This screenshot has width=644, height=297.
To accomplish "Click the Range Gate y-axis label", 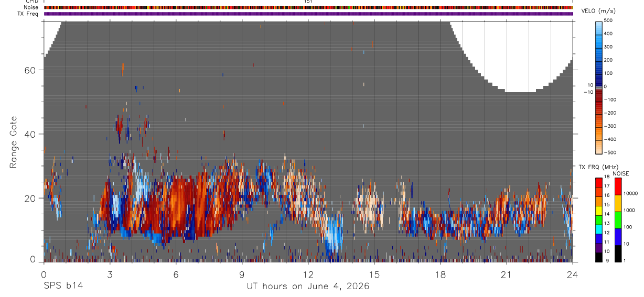I will point(13,142).
